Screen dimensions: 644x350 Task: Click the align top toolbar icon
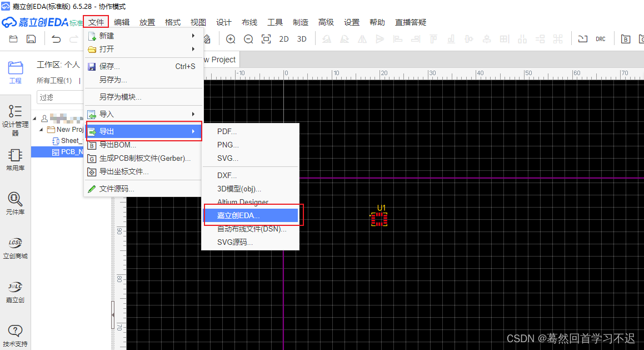tap(433, 39)
